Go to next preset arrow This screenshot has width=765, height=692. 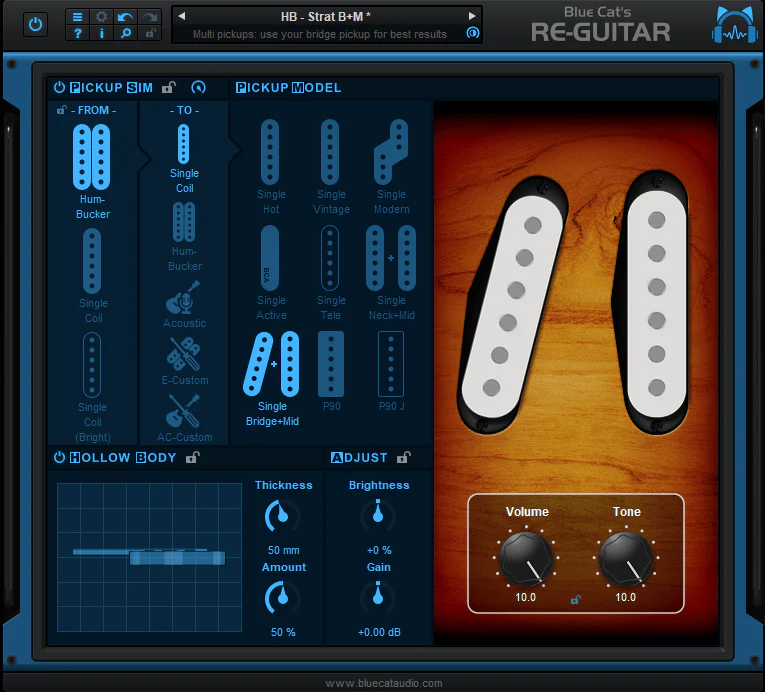pyautogui.click(x=472, y=16)
